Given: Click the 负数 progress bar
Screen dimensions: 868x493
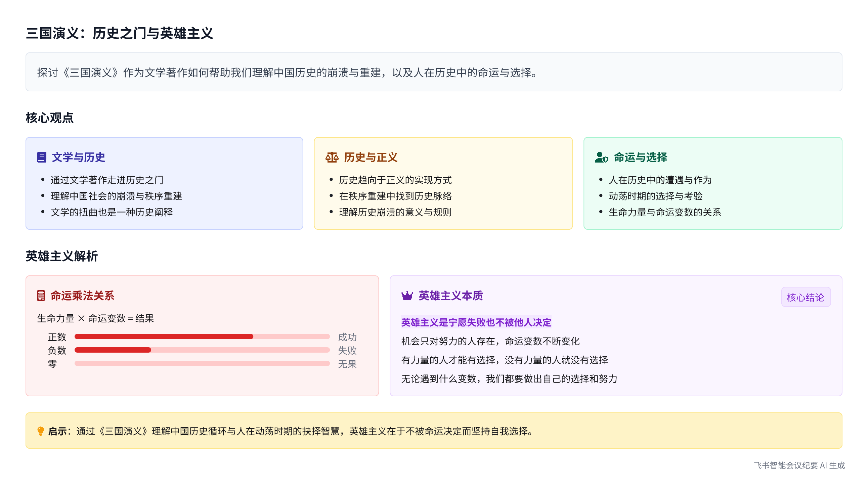Looking at the screenshot, I should (x=202, y=350).
